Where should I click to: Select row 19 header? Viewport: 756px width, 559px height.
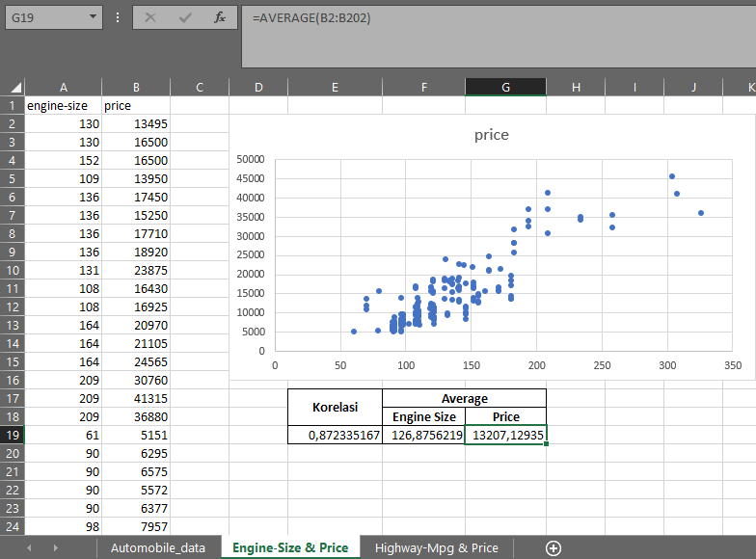tap(12, 436)
